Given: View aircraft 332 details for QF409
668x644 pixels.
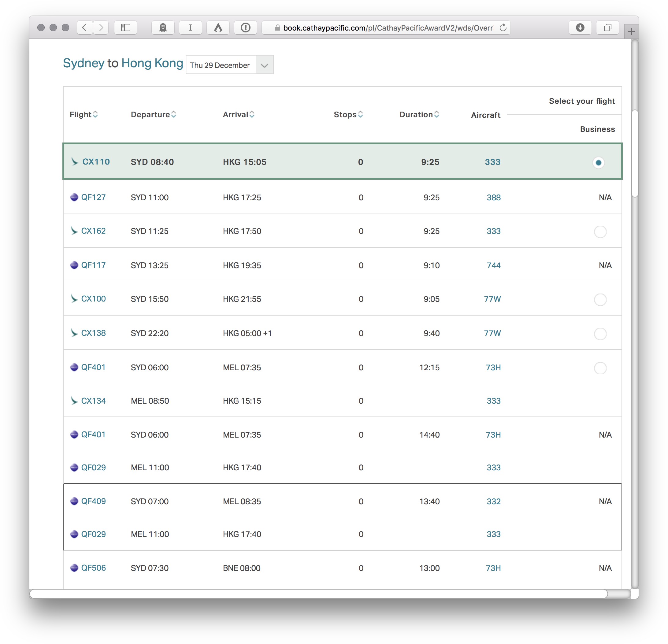Looking at the screenshot, I should click(493, 501).
